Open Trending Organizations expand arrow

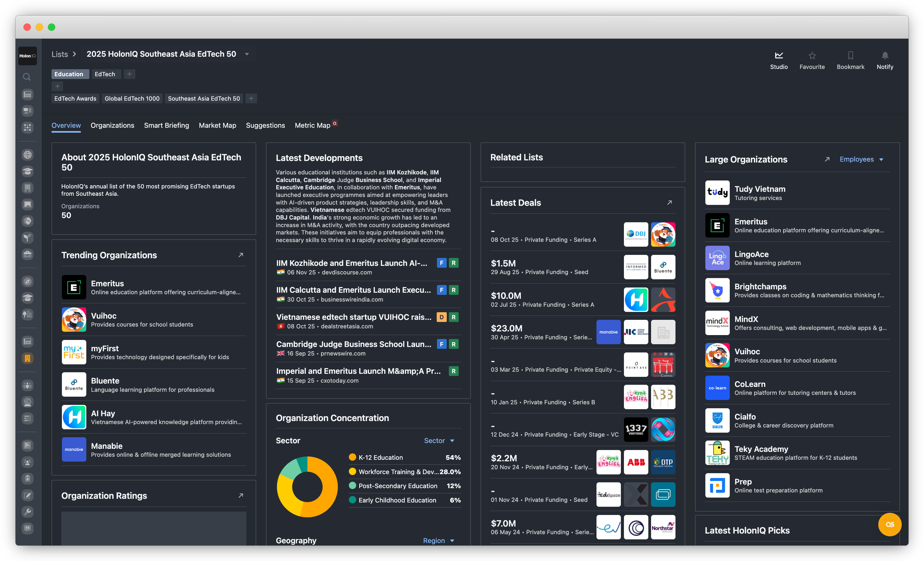pyautogui.click(x=241, y=255)
